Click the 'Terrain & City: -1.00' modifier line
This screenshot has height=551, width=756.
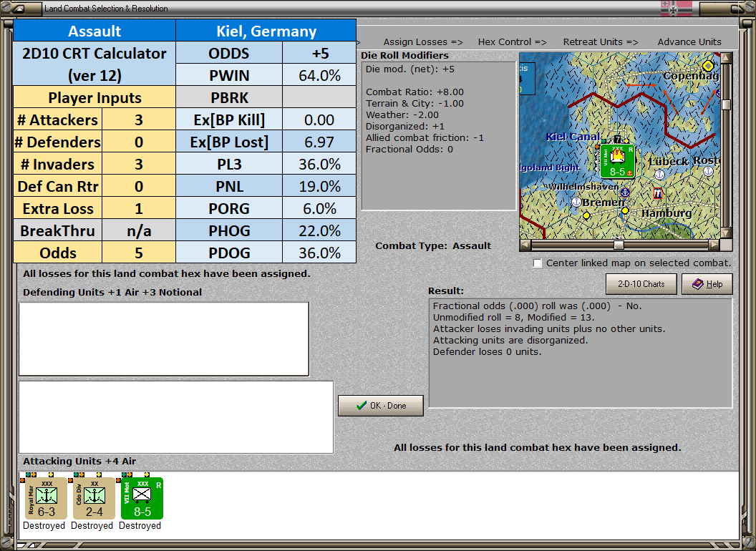click(x=415, y=103)
